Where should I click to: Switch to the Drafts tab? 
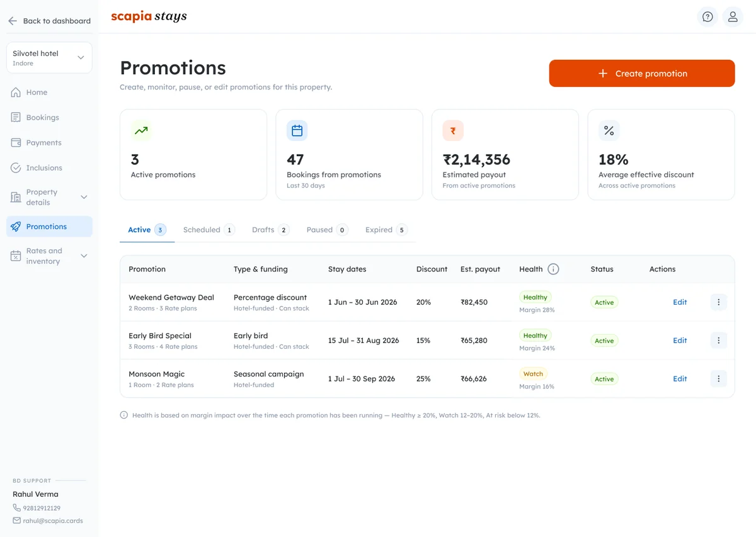point(270,230)
